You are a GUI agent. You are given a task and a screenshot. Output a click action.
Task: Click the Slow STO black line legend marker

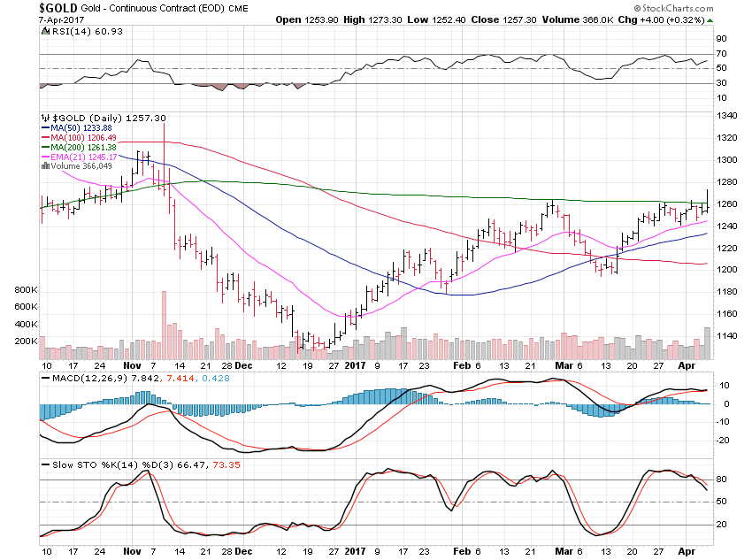click(x=45, y=465)
